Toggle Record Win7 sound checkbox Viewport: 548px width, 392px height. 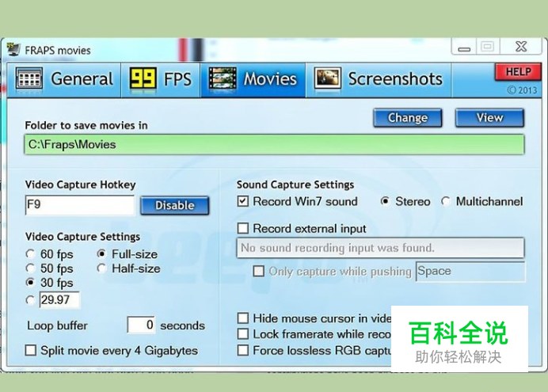tap(243, 201)
